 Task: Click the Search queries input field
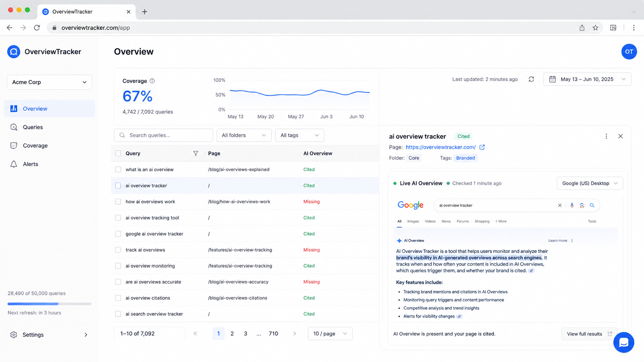pyautogui.click(x=163, y=135)
